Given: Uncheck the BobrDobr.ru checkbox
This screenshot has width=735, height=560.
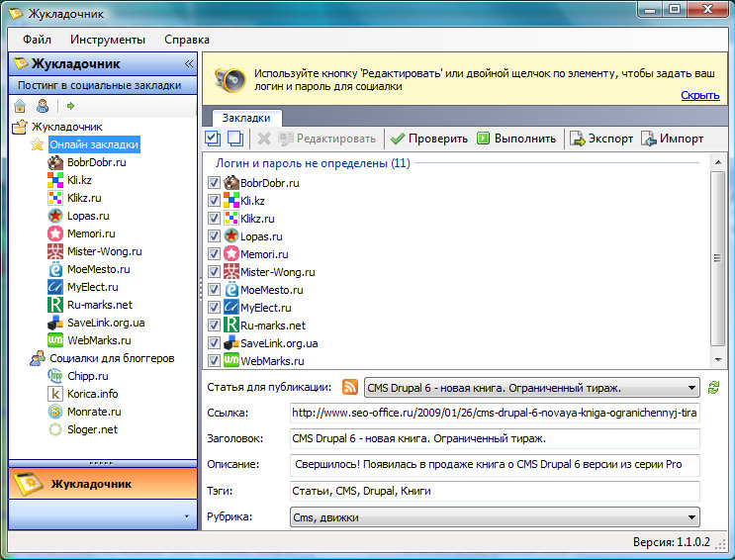Looking at the screenshot, I should click(214, 183).
